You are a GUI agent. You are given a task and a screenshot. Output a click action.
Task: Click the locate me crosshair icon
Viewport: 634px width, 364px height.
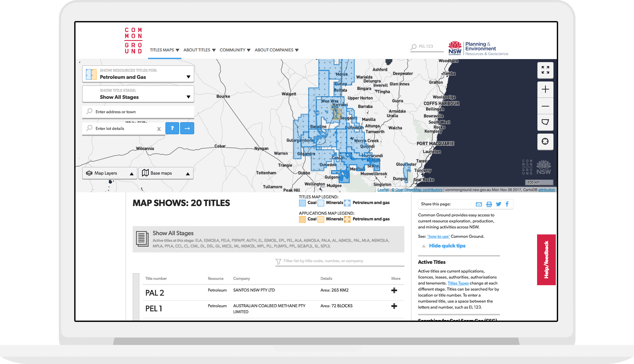[545, 142]
